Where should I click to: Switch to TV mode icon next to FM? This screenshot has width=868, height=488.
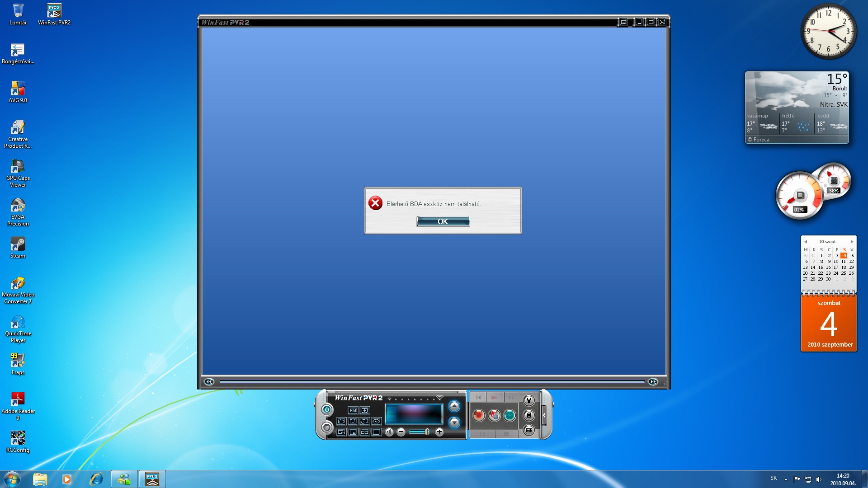coord(365,410)
